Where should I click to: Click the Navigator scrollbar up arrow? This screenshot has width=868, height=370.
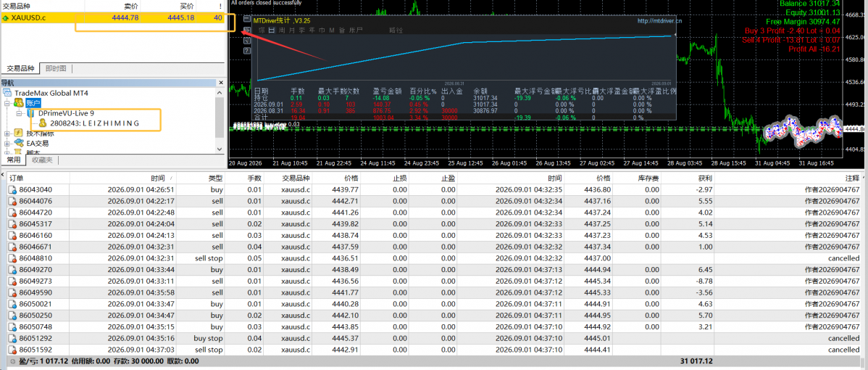[x=220, y=93]
